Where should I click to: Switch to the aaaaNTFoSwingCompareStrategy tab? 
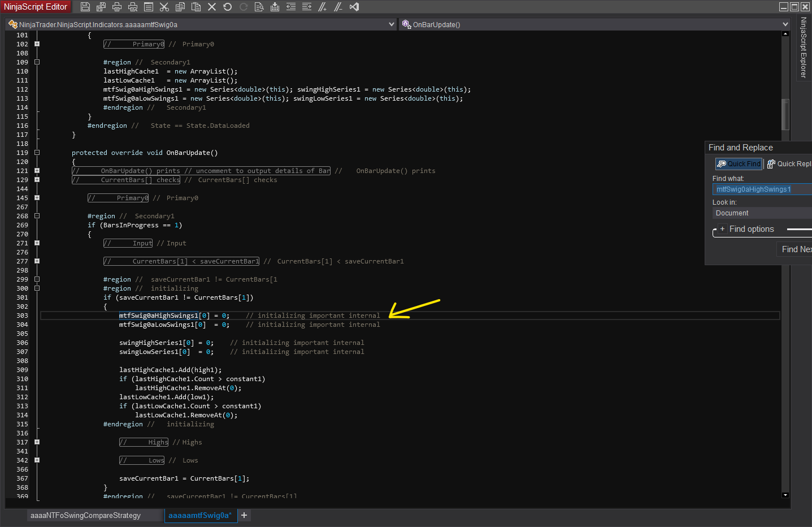click(85, 515)
